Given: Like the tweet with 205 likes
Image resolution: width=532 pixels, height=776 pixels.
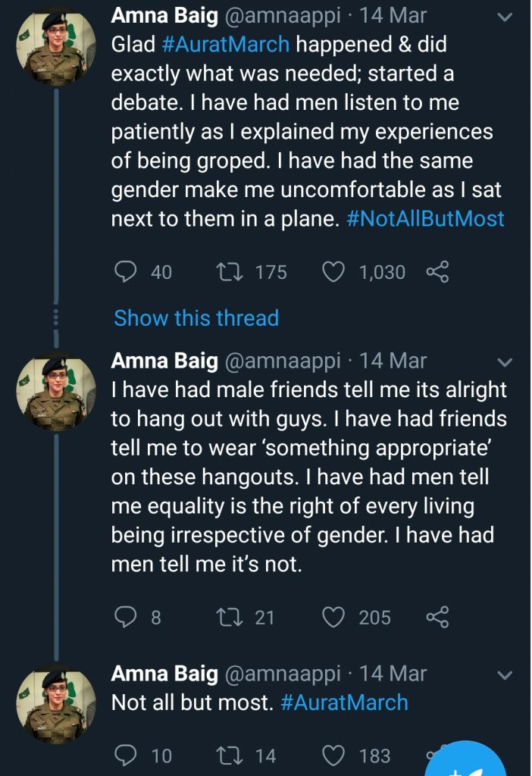Looking at the screenshot, I should pyautogui.click(x=333, y=618).
